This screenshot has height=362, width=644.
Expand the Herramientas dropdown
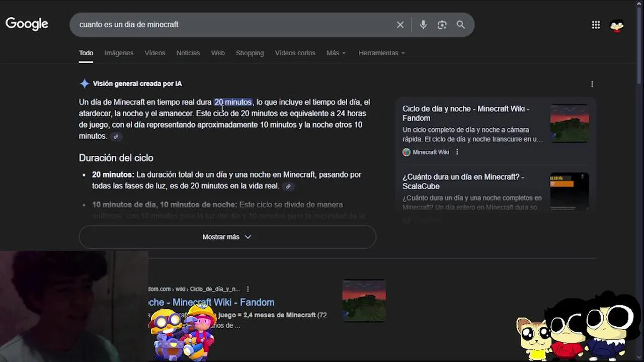(x=381, y=53)
